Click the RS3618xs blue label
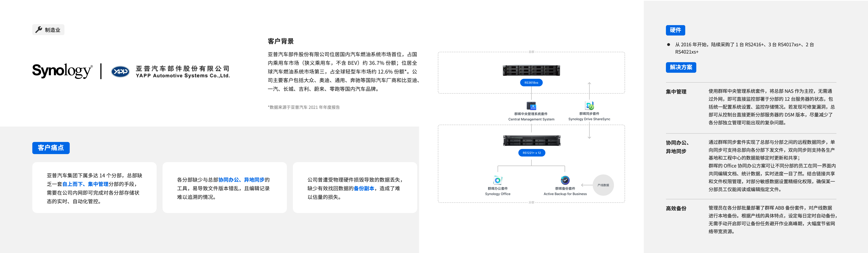This screenshot has width=868, height=253. point(531,83)
